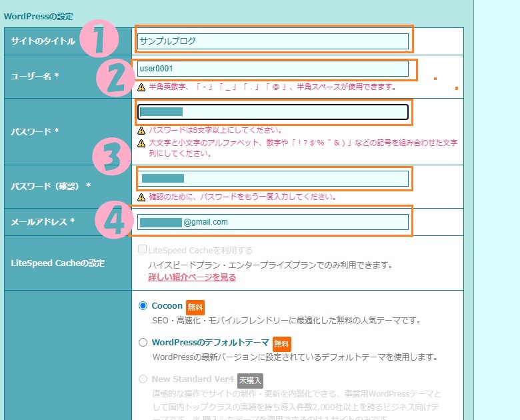
Task: Click the パスワード（確認） label
Action: pos(51,186)
